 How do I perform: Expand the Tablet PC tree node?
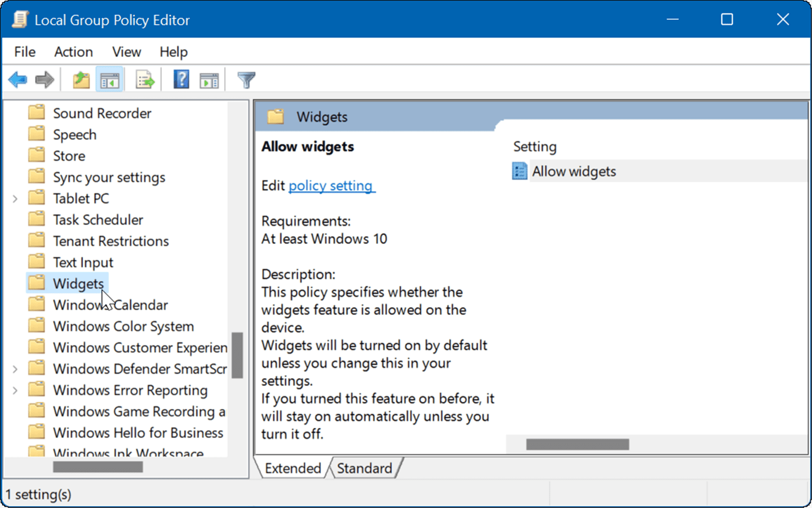(15, 198)
